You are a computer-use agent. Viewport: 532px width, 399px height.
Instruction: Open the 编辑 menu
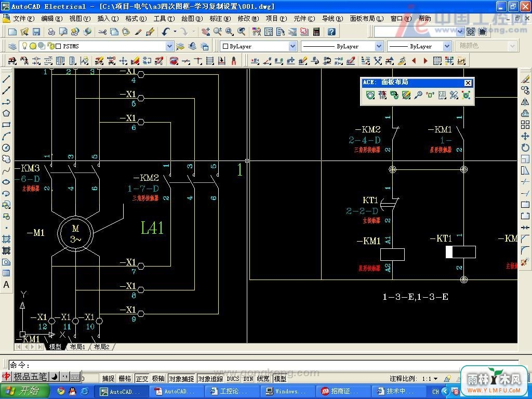tap(51, 19)
